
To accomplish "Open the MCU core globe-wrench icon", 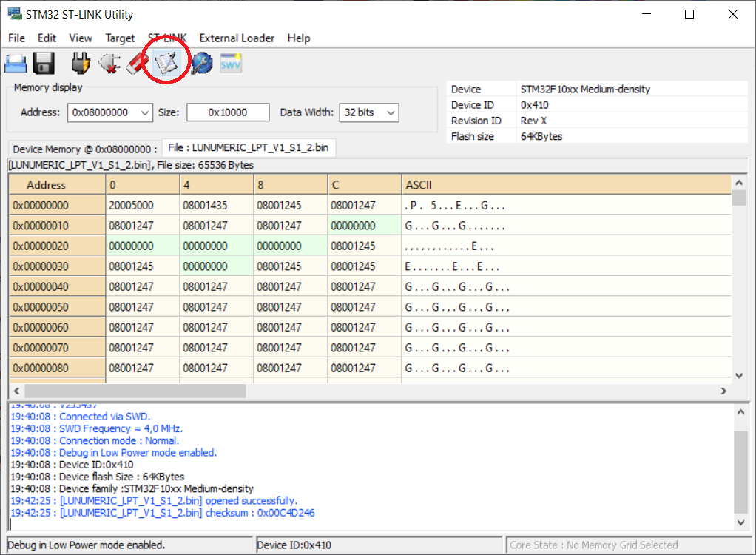I will (x=201, y=64).
